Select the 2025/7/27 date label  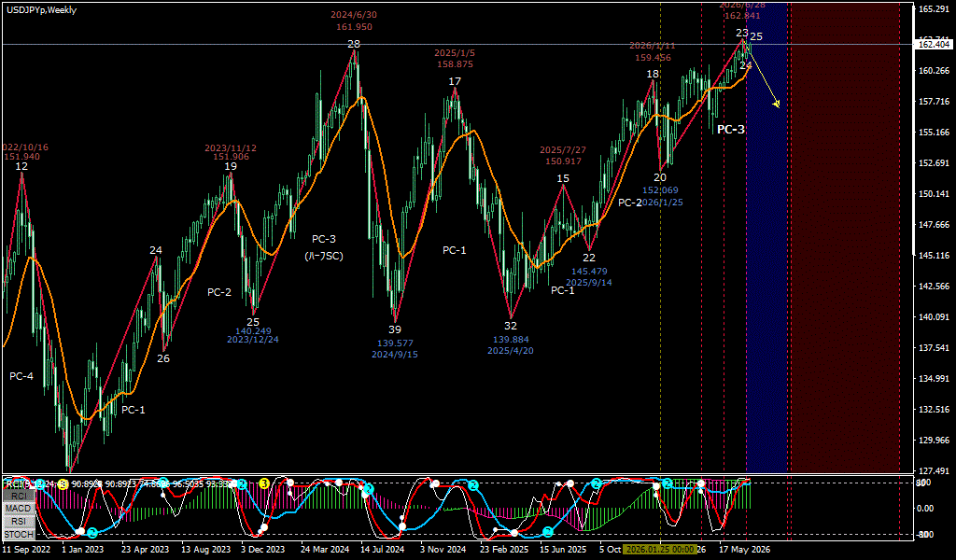[x=563, y=150]
